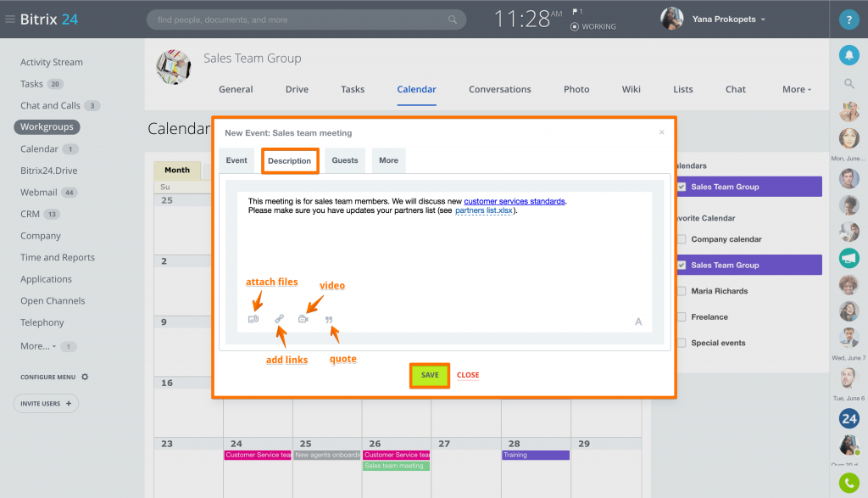
Task: Open the green Sales team meeting event
Action: [397, 466]
